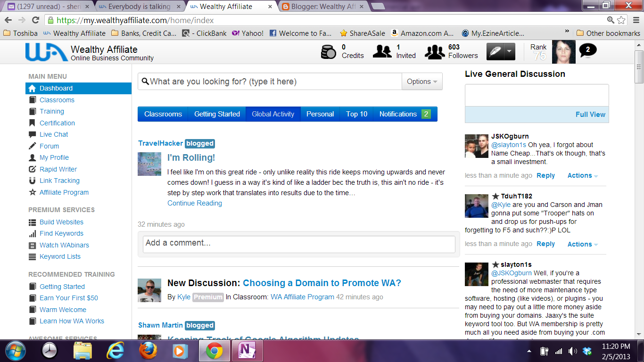Open the Notifications tab with 2 badge
Screen dimensions: 644x362
(405, 114)
